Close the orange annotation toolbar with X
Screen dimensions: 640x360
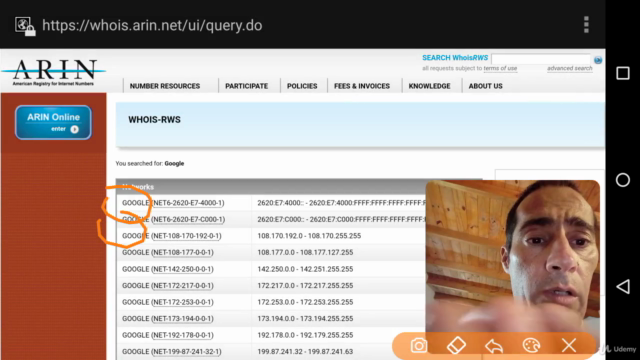click(569, 345)
